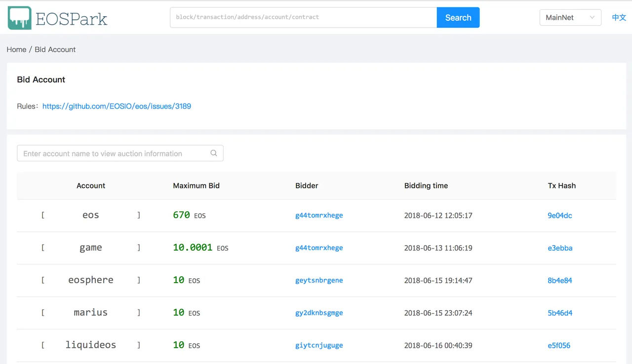This screenshot has width=632, height=364.
Task: Open bidder geytsnbrgene
Action: [x=319, y=281]
